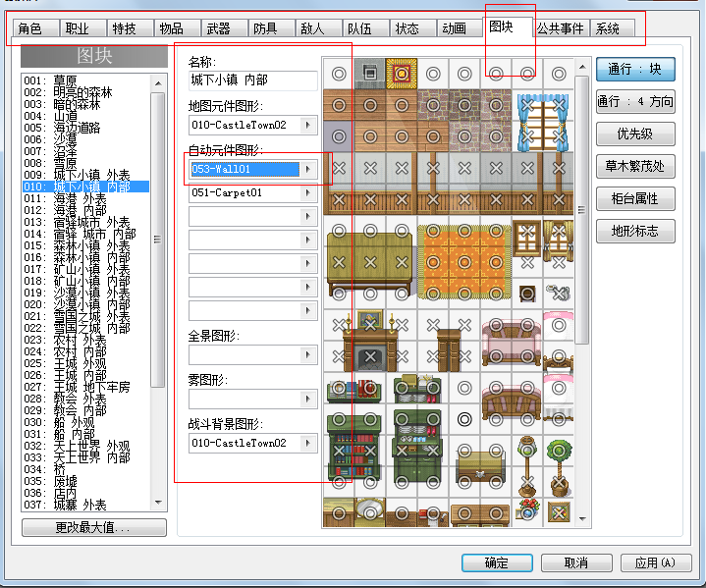Viewport: 706px width, 588px height.
Task: Open the 雾图形 picker arrow
Action: [308, 399]
